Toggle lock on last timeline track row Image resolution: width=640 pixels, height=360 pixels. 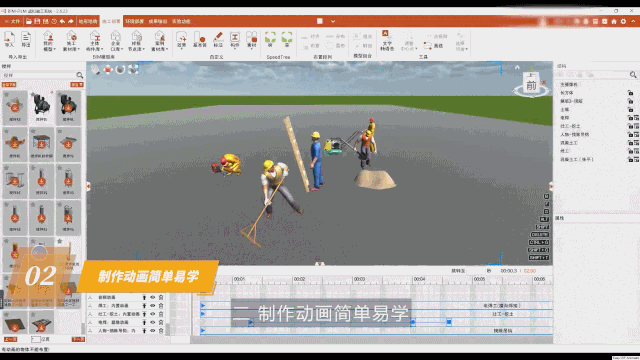click(161, 331)
